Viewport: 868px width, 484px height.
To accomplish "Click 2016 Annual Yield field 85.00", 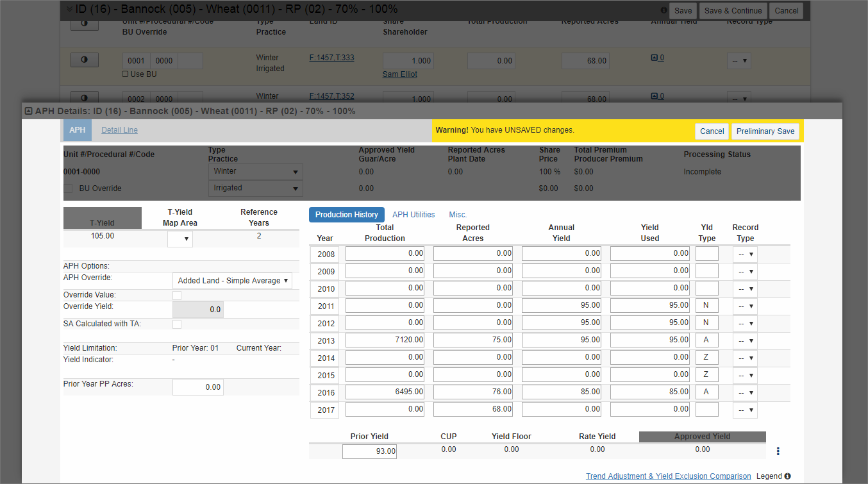I will pyautogui.click(x=562, y=392).
